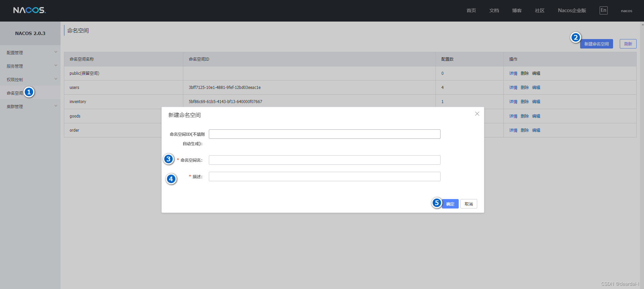Expand the 配置管理 sidebar menu

pos(30,53)
